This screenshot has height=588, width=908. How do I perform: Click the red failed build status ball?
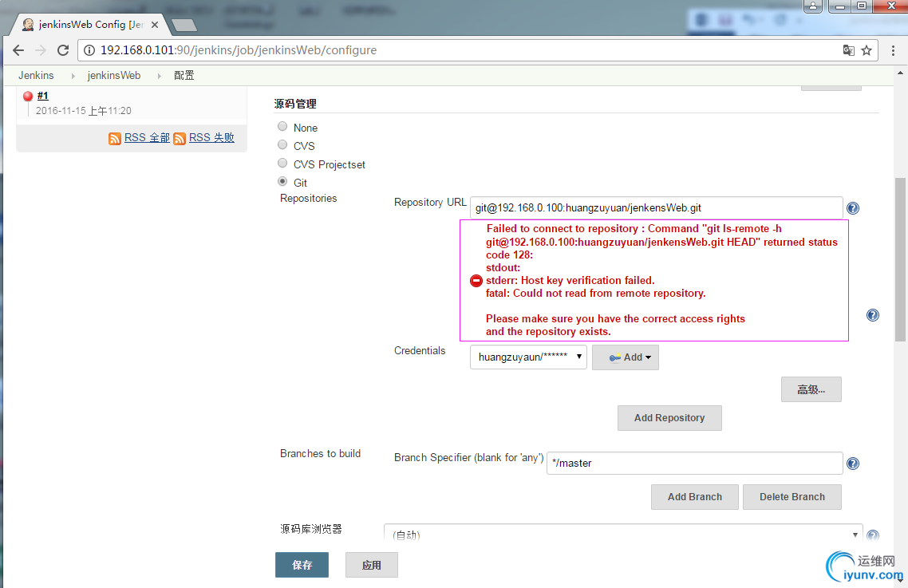point(28,97)
